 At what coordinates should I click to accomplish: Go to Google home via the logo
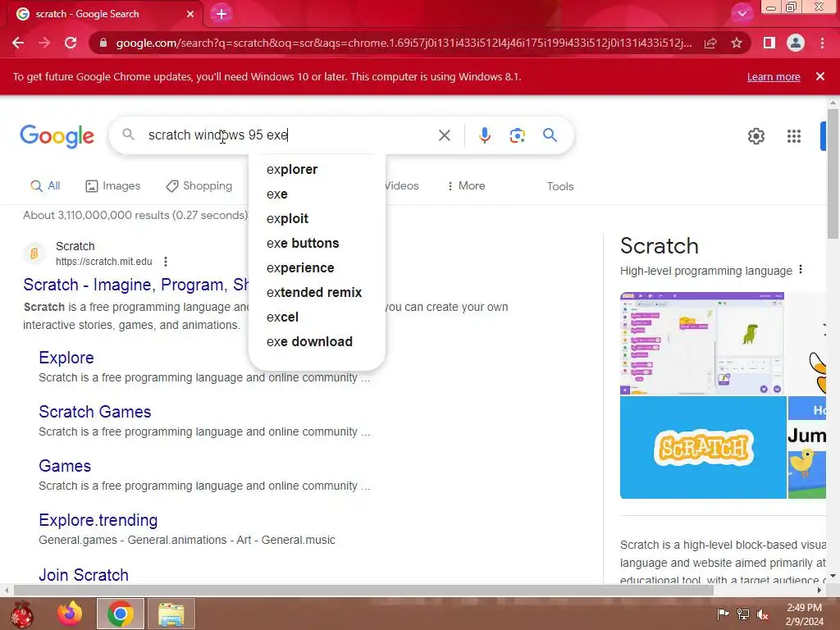tap(57, 136)
